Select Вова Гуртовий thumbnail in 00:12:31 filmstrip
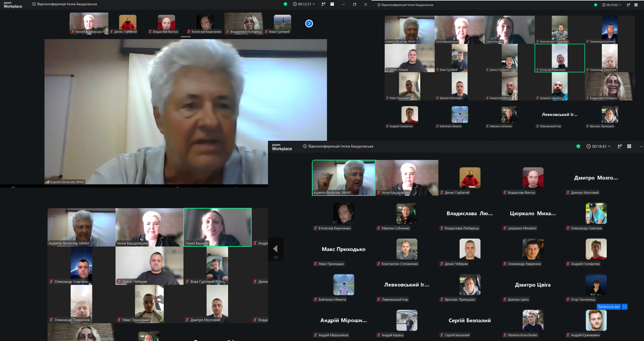The width and height of the screenshot is (644, 341). pyautogui.click(x=282, y=23)
